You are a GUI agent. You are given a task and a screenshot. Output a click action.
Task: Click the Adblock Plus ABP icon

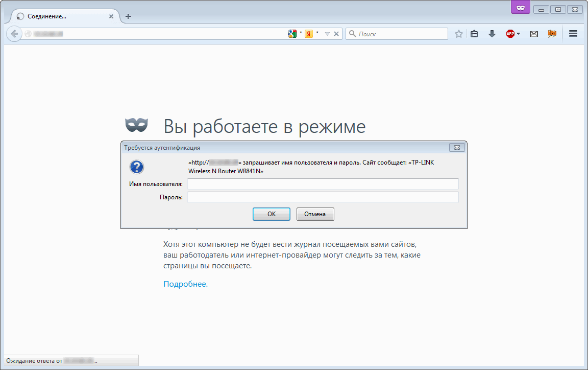tap(510, 34)
